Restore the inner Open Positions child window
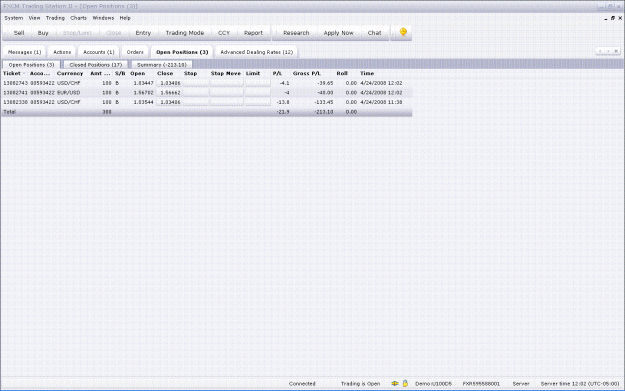Image resolution: width=625 pixels, height=391 pixels. pyautogui.click(x=613, y=18)
